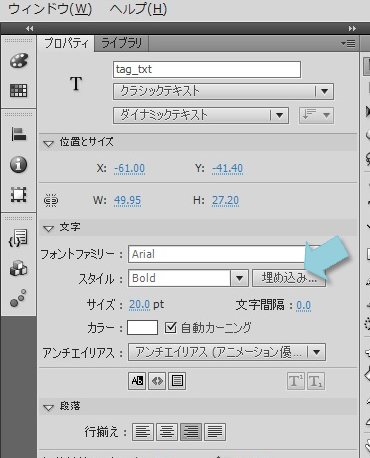Viewport: 370px width, 458px height.
Task: Click the text tool T icon
Action: pos(76,83)
